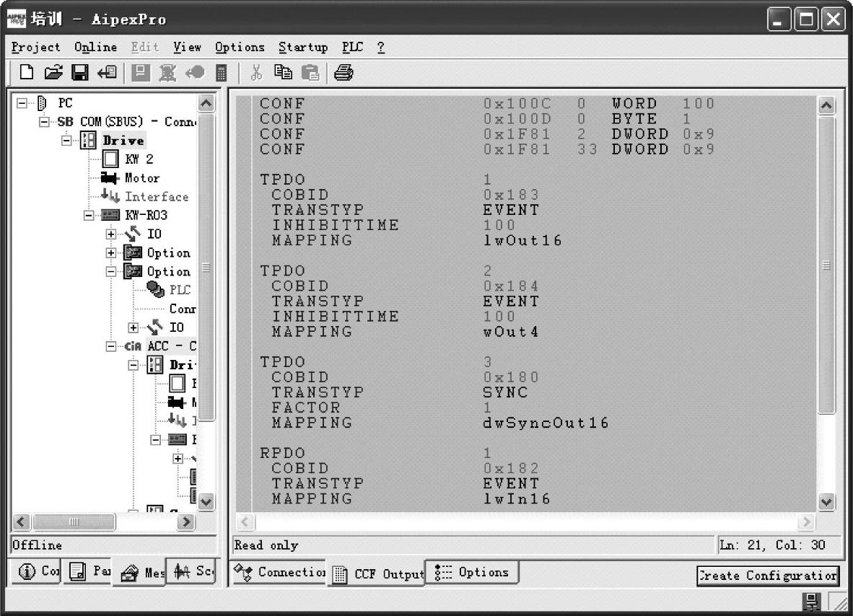Open the Startup menu
This screenshot has height=616, width=853.
pos(303,47)
